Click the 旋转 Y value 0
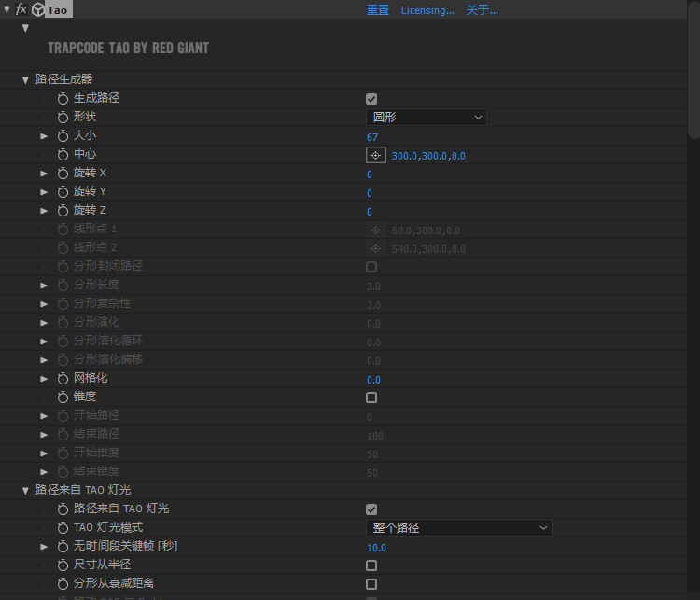 click(370, 193)
